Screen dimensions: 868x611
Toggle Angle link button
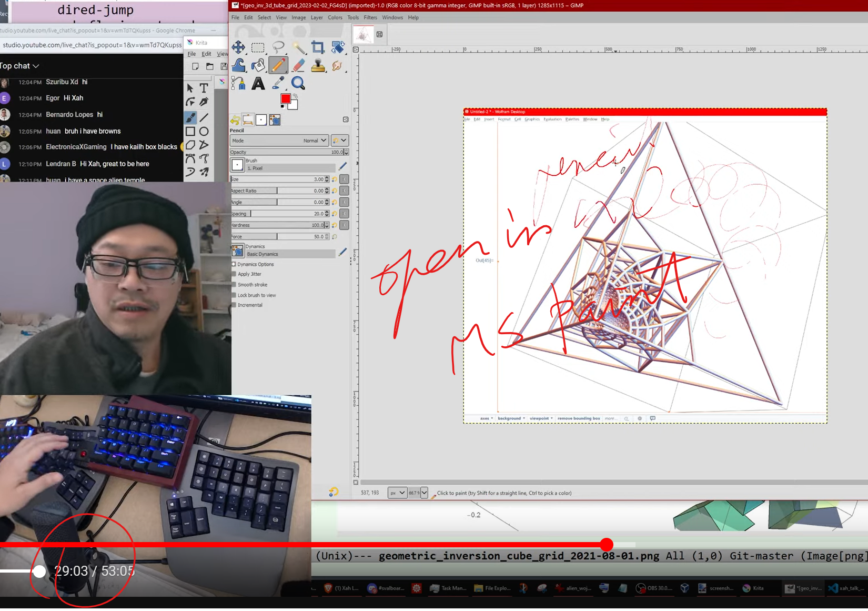pos(344,202)
